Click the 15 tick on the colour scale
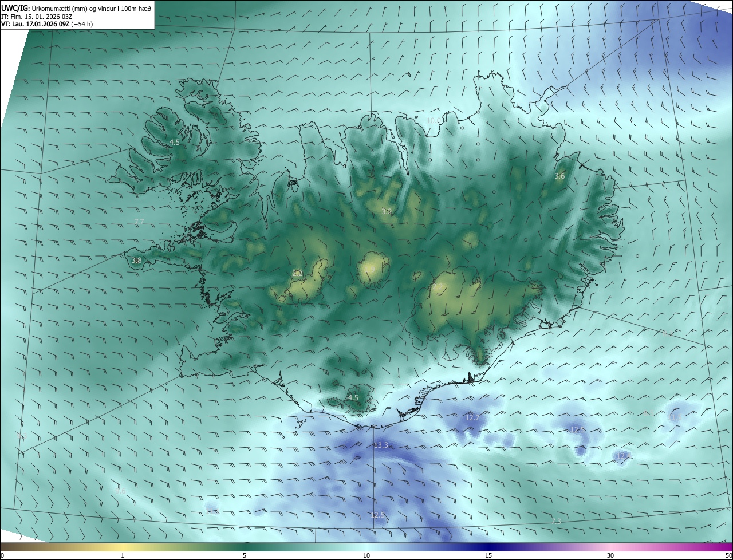 [488, 555]
